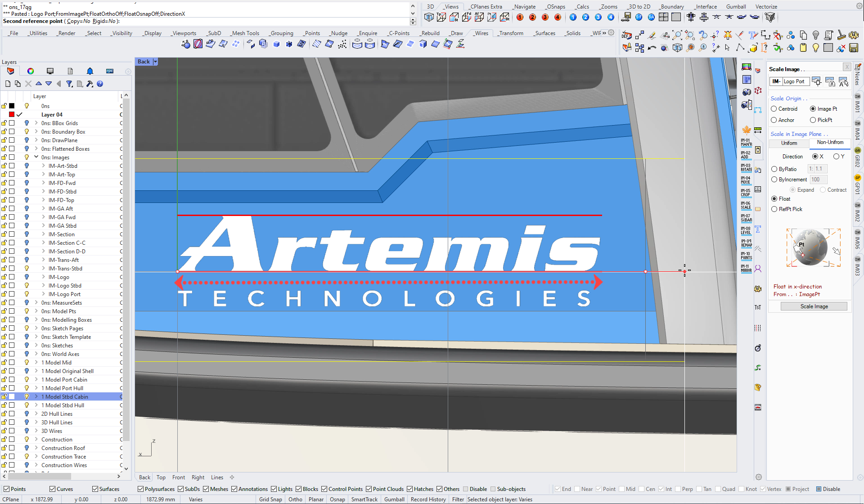Enable the End osnap checkbox

(558, 489)
